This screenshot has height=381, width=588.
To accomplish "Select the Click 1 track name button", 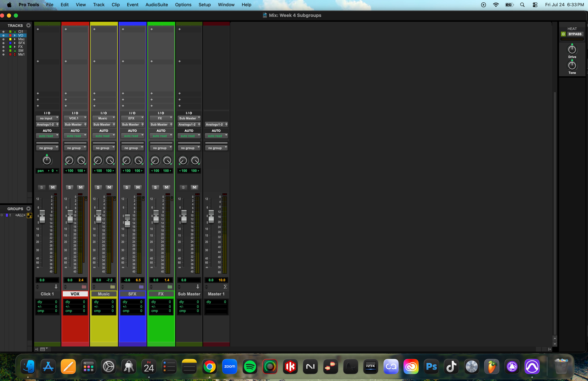I will (47, 294).
